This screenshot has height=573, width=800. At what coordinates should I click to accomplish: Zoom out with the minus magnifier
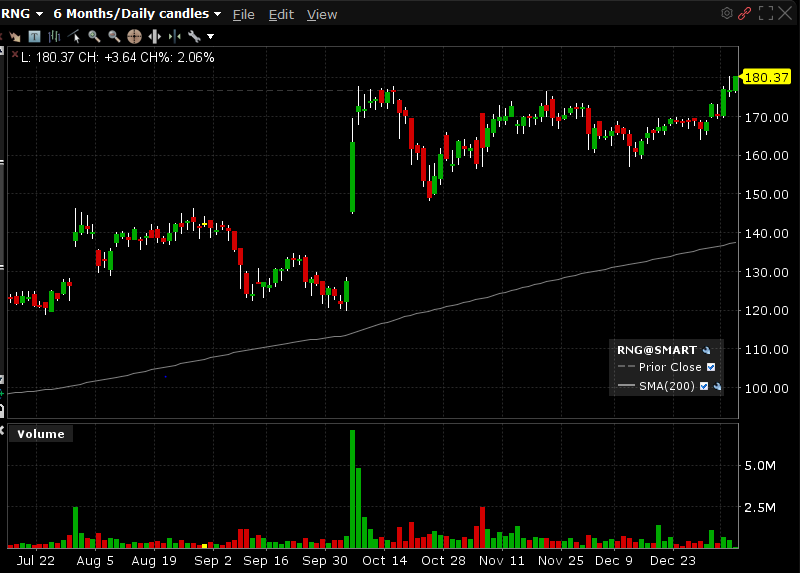114,36
